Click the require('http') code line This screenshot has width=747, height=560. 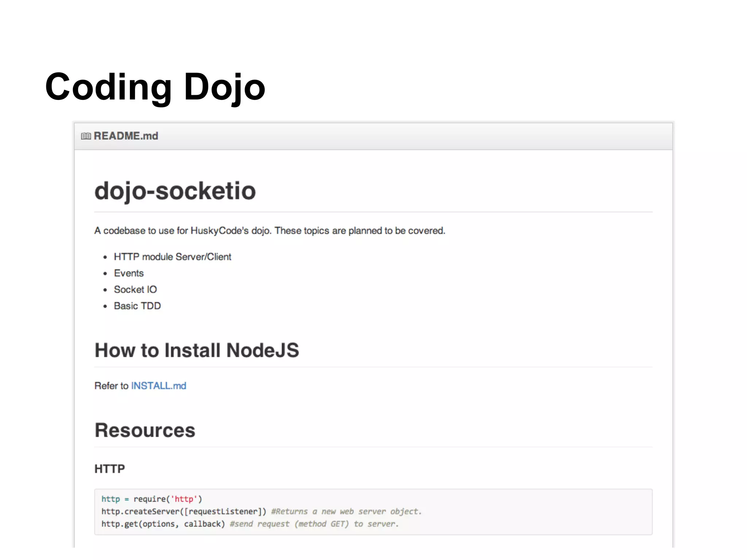152,499
